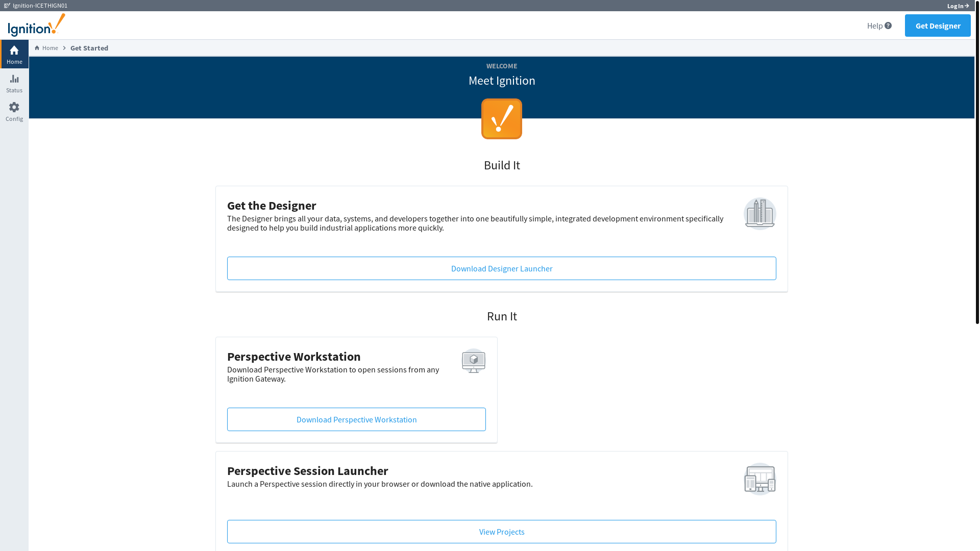This screenshot has width=980, height=551.
Task: Click the gateway icon beside Ignition-ICETHIGN01
Action: tap(7, 6)
